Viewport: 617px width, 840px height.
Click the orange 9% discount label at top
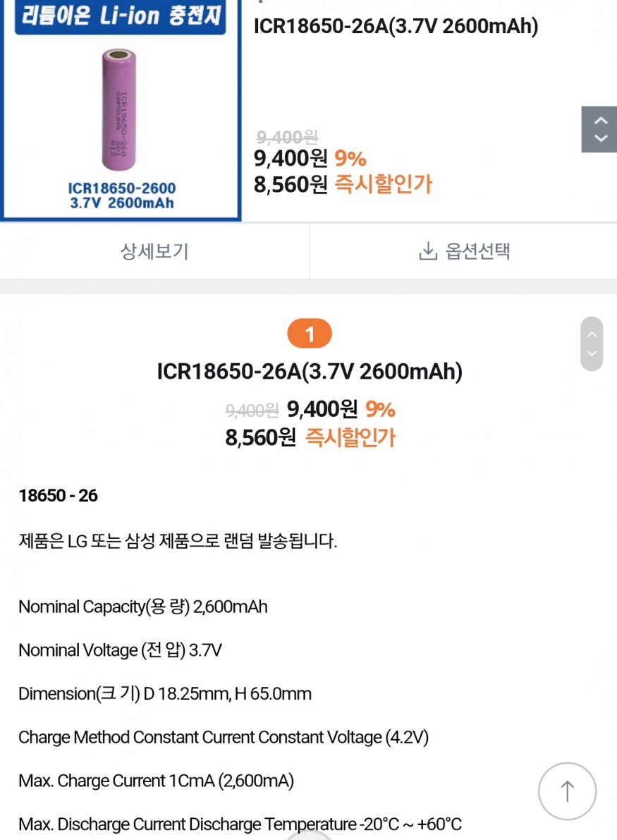tap(350, 158)
